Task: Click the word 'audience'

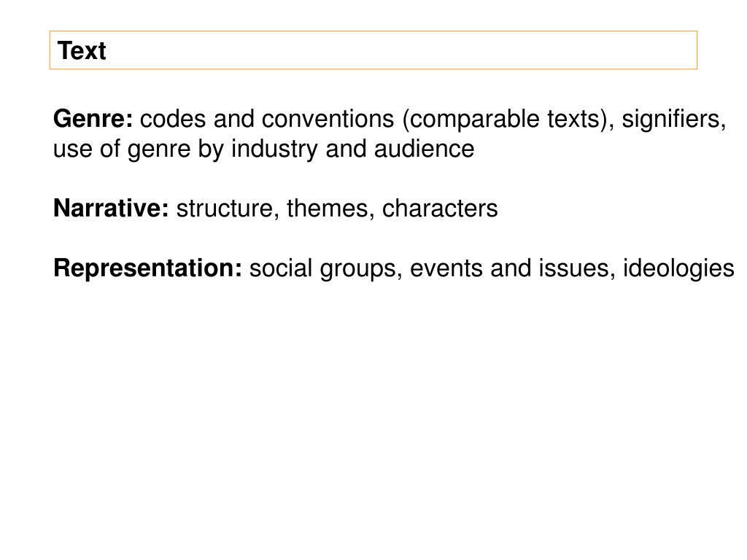Action: tap(424, 149)
